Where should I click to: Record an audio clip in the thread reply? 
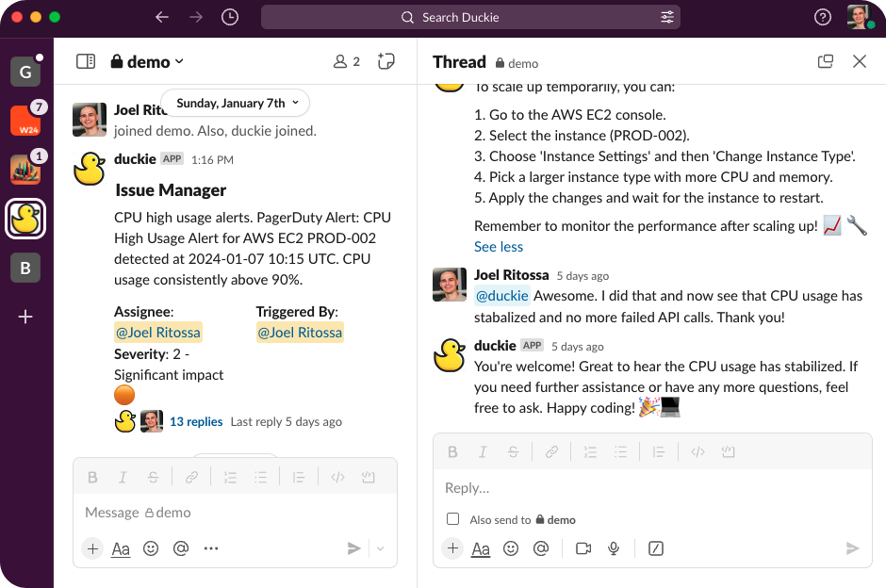[x=614, y=548]
